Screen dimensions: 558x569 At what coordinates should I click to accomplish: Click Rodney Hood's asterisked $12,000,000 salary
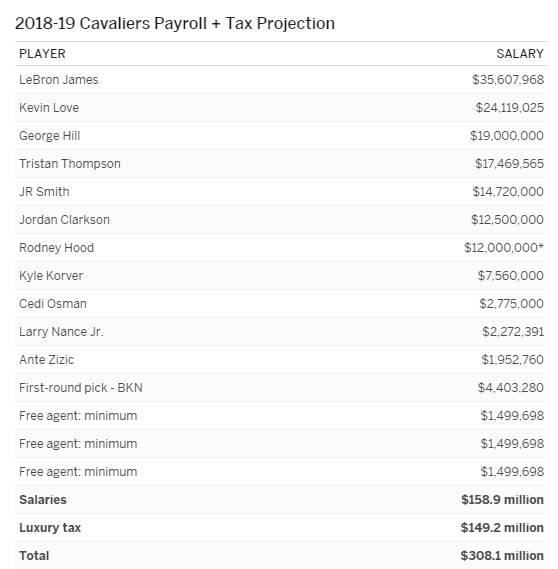pyautogui.click(x=504, y=247)
